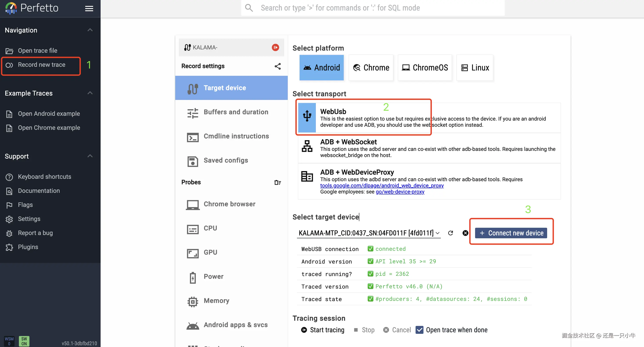Collapse the Navigation section chevron
Screen dimensions: 644x347
(90, 30)
